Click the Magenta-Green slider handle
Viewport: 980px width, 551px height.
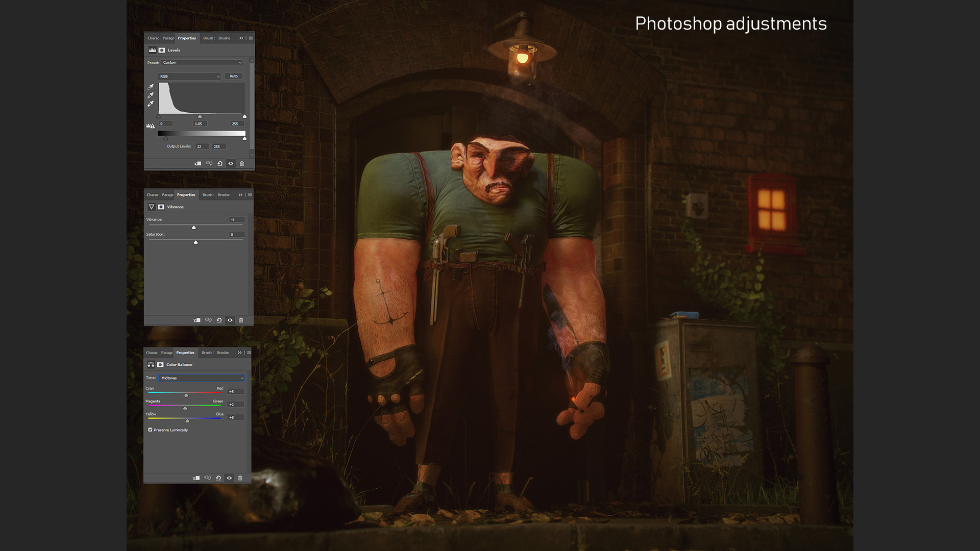(x=185, y=408)
